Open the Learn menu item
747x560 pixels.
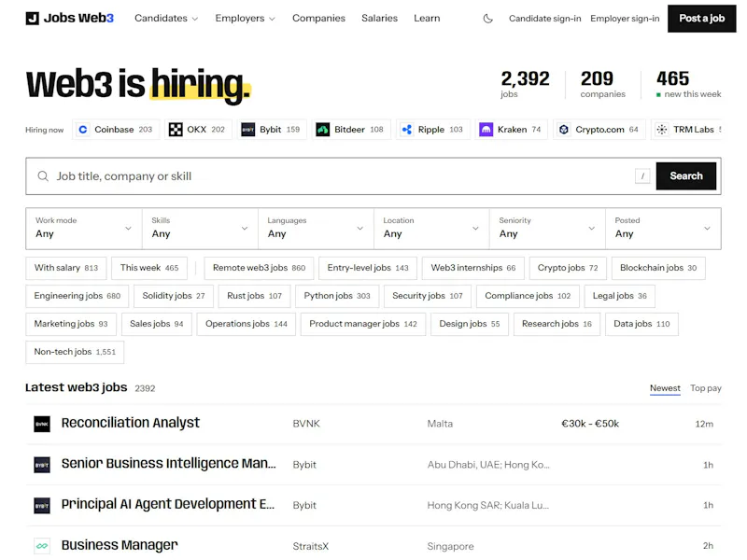point(427,18)
